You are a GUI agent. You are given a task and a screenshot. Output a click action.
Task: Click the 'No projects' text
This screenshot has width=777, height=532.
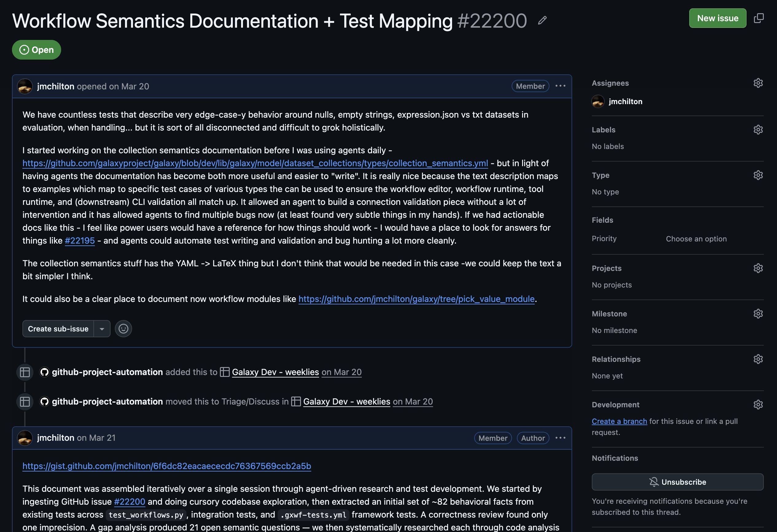pos(611,285)
